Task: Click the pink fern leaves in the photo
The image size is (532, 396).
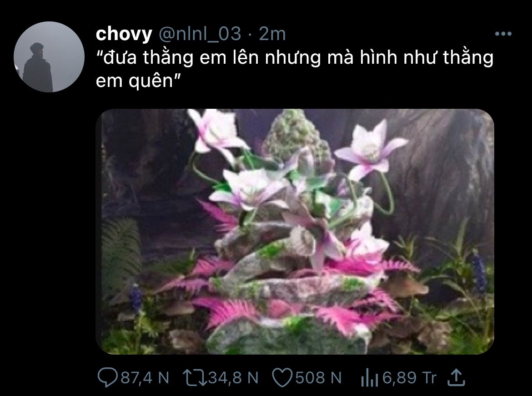Action: [227, 311]
